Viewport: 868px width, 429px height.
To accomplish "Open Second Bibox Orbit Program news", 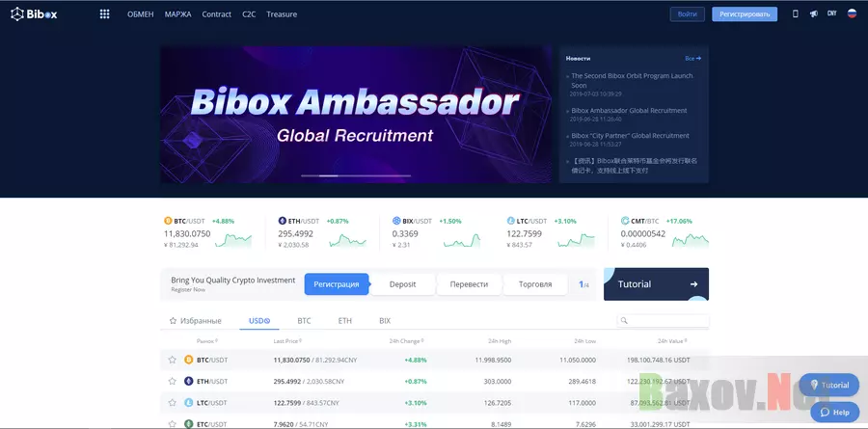I will point(632,80).
